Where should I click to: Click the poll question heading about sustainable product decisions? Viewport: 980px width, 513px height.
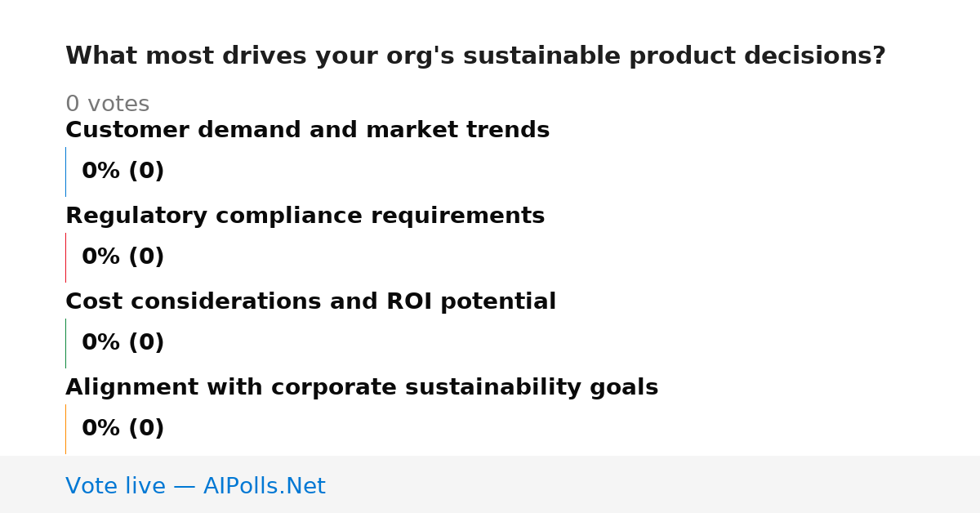coord(475,56)
